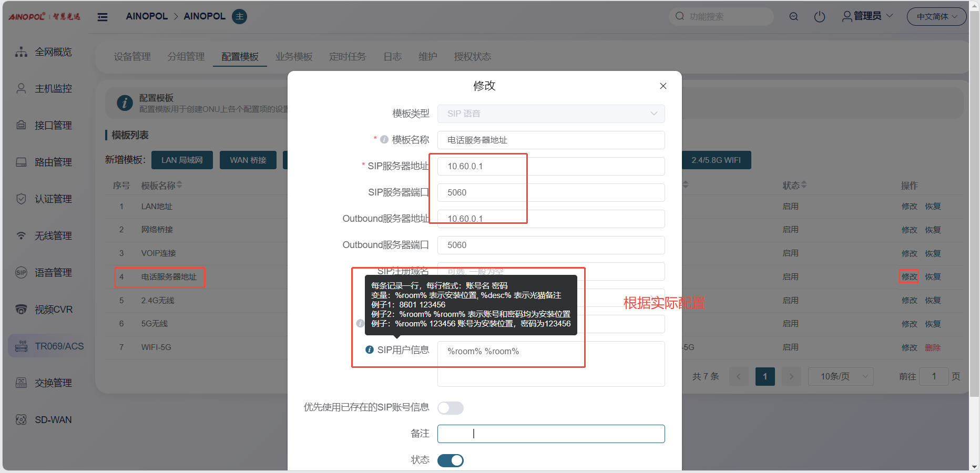Expand the 管理员 user menu
This screenshot has height=473, width=980.
point(867,16)
